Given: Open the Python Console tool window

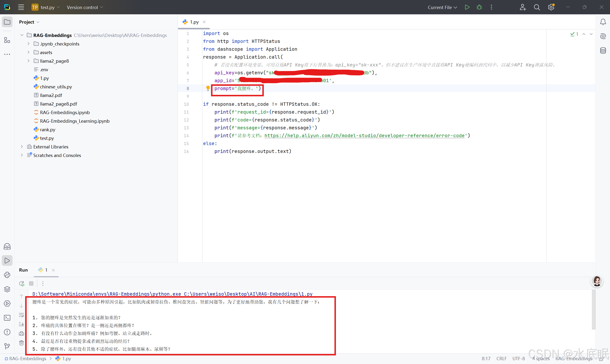Looking at the screenshot, I should tap(7, 275).
